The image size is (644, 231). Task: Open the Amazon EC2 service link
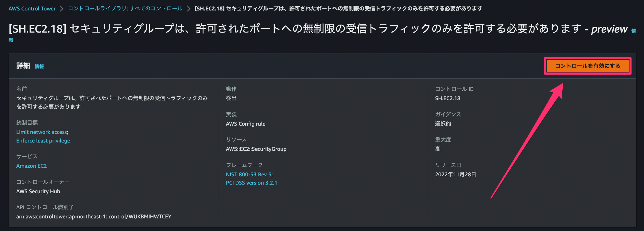click(x=32, y=166)
